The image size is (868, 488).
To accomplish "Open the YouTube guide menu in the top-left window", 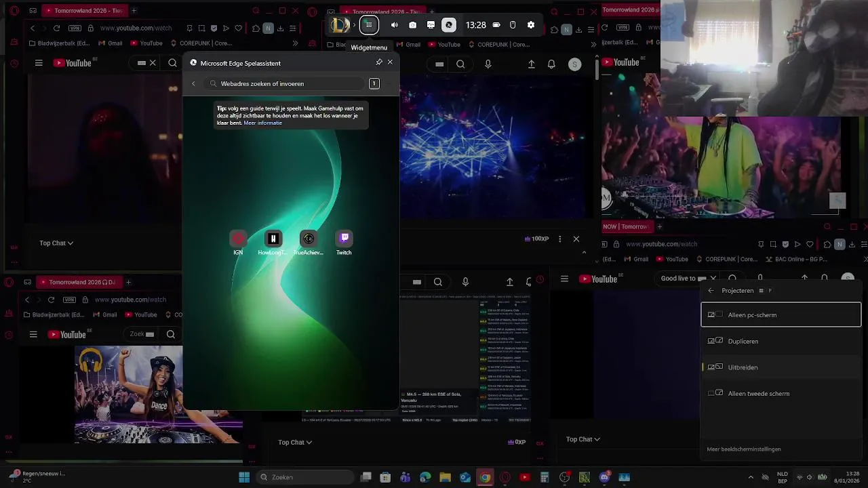I will pos(39,63).
